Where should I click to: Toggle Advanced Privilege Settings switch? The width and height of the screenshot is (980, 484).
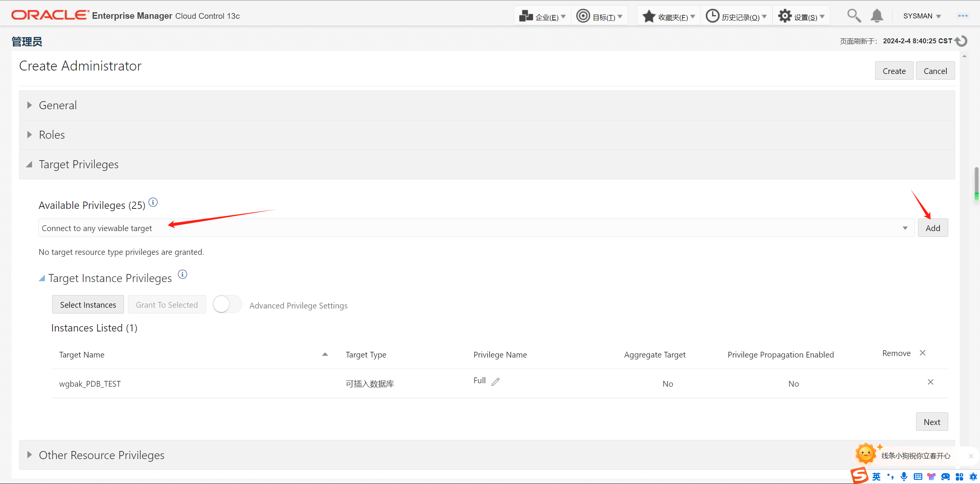(227, 305)
